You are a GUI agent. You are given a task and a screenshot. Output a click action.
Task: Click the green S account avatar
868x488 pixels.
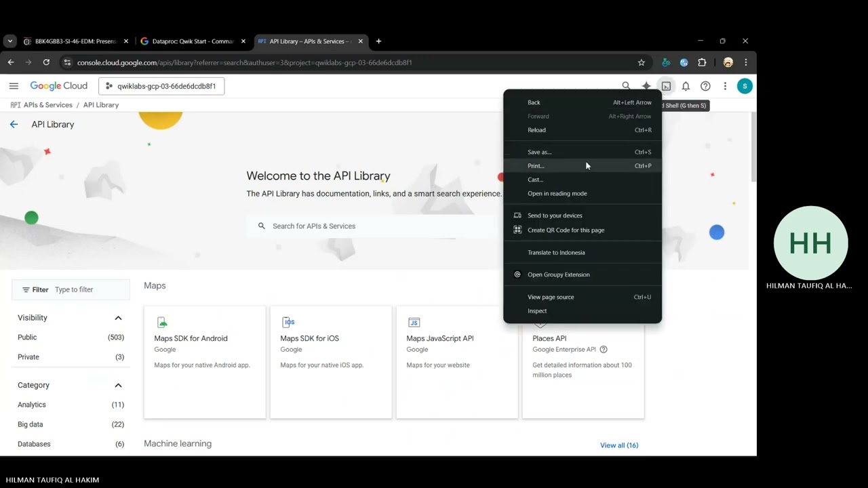(x=745, y=86)
